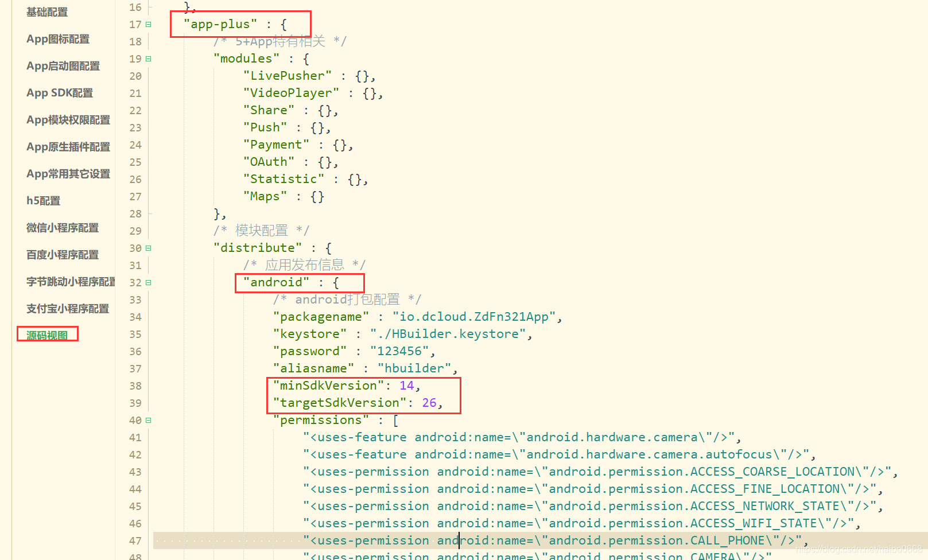928x560 pixels.
Task: Click the "packagename" key
Action: [321, 317]
